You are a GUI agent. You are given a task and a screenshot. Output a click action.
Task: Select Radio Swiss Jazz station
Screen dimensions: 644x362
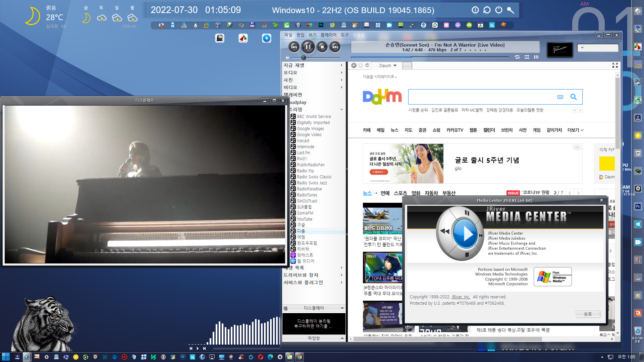point(312,183)
